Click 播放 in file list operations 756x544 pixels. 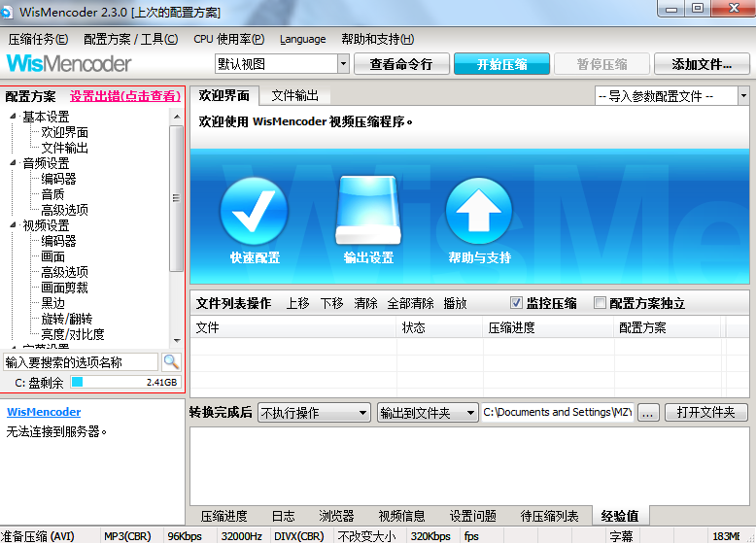click(455, 303)
